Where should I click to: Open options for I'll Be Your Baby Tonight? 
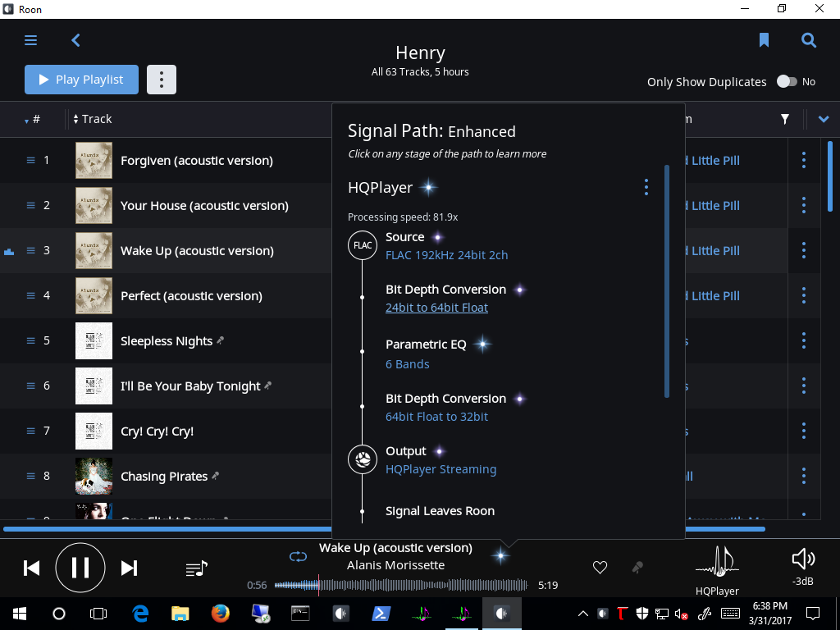(804, 386)
